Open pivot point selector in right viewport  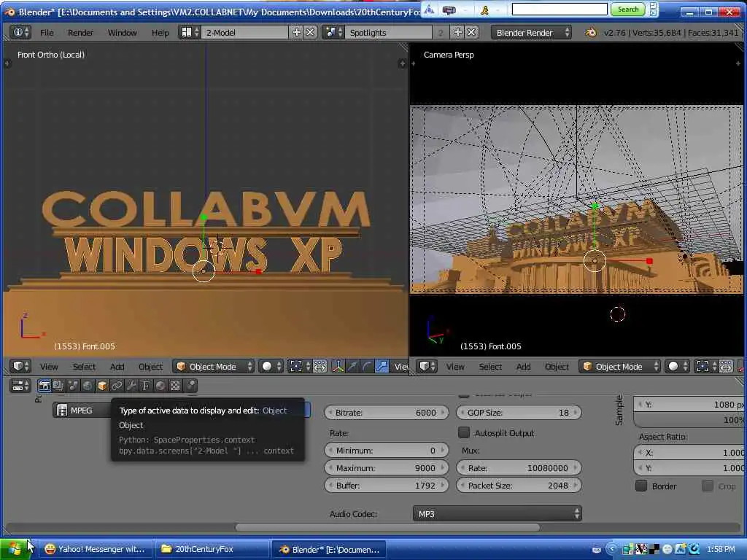pos(706,366)
